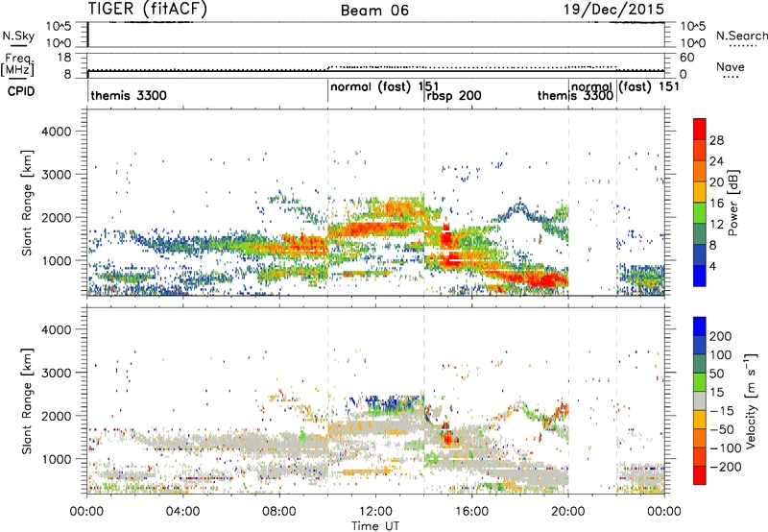Screen dimensions: 768x532
Task: Select the first 'themis 3300' CPID entry at 00:00
Action: [129, 95]
